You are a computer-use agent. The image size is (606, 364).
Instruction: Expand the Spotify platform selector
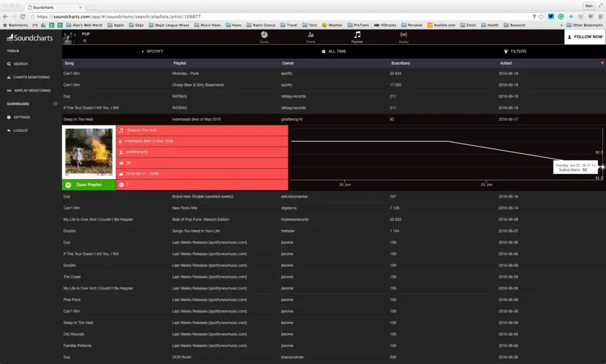tap(153, 51)
